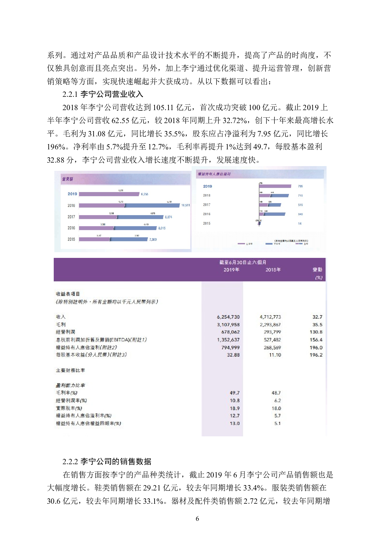Click the attributable profit cell 794,999
This screenshot has height=555, width=392.
tap(230, 347)
